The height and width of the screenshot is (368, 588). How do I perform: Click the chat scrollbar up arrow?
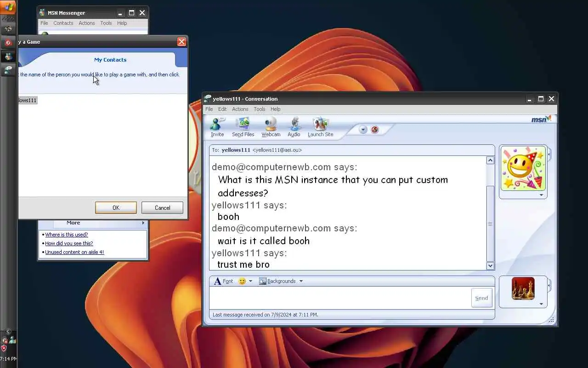pos(490,160)
